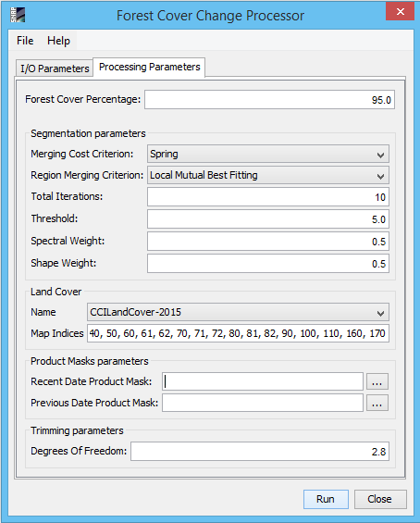Viewport: 420px width, 523px height.
Task: Select the Shape Weight input field
Action: tap(268, 264)
